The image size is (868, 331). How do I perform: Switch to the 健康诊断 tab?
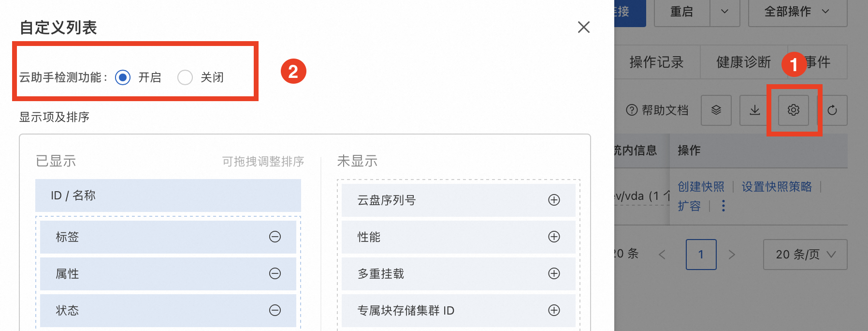[743, 62]
